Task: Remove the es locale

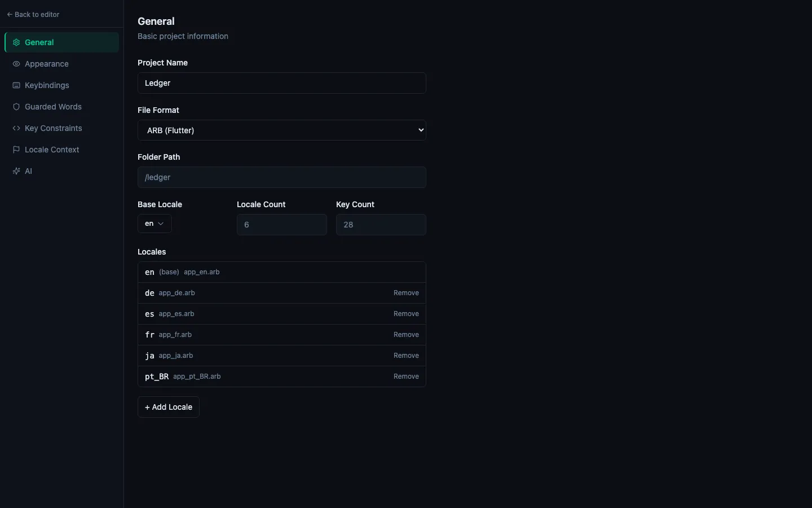Action: click(406, 314)
